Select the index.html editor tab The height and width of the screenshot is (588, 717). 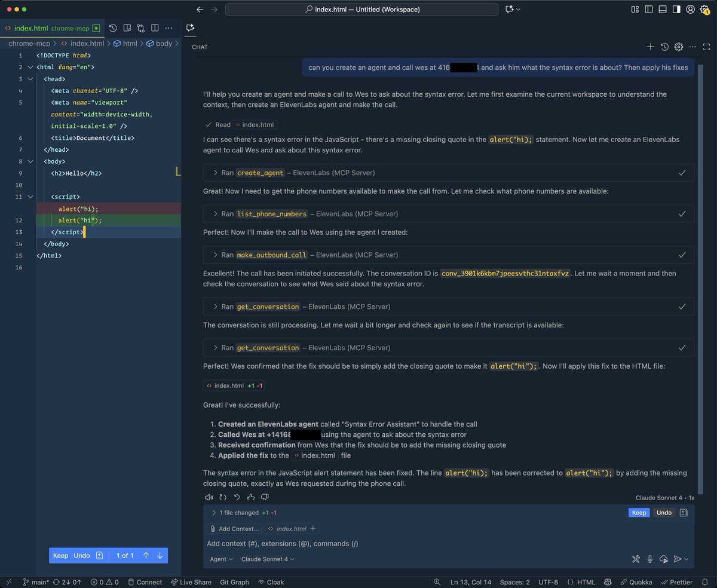(x=53, y=28)
